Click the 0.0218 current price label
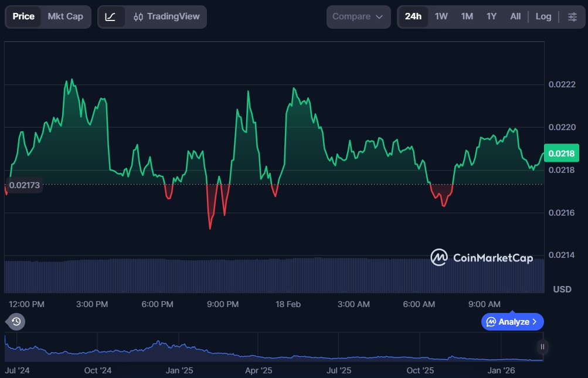Viewport: 588px width, 378px height. (x=561, y=154)
